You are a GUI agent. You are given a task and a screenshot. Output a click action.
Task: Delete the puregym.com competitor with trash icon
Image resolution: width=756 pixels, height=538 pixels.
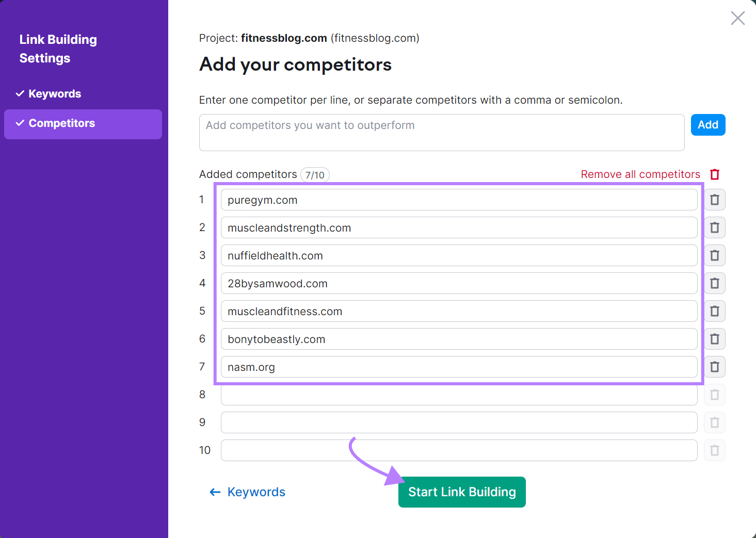coord(715,200)
